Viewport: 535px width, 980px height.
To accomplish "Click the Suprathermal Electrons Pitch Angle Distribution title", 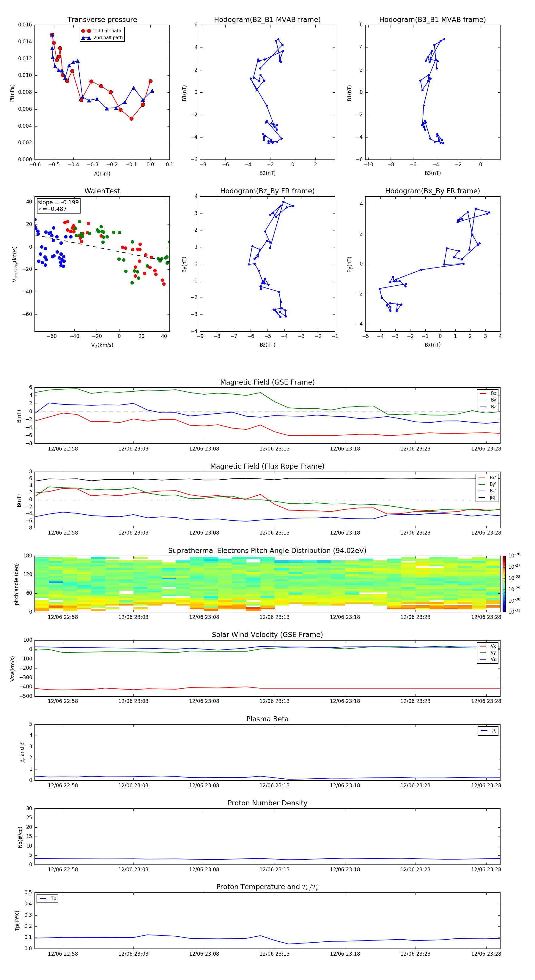I will 267,551.
